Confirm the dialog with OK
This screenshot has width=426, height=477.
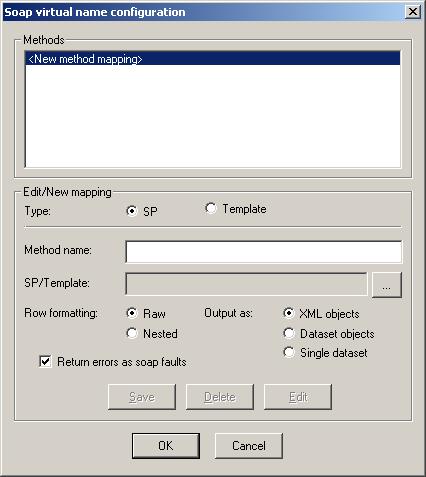pyautogui.click(x=166, y=446)
